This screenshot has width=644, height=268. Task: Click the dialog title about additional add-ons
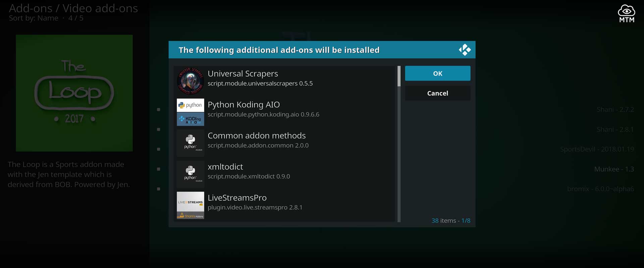coord(279,50)
